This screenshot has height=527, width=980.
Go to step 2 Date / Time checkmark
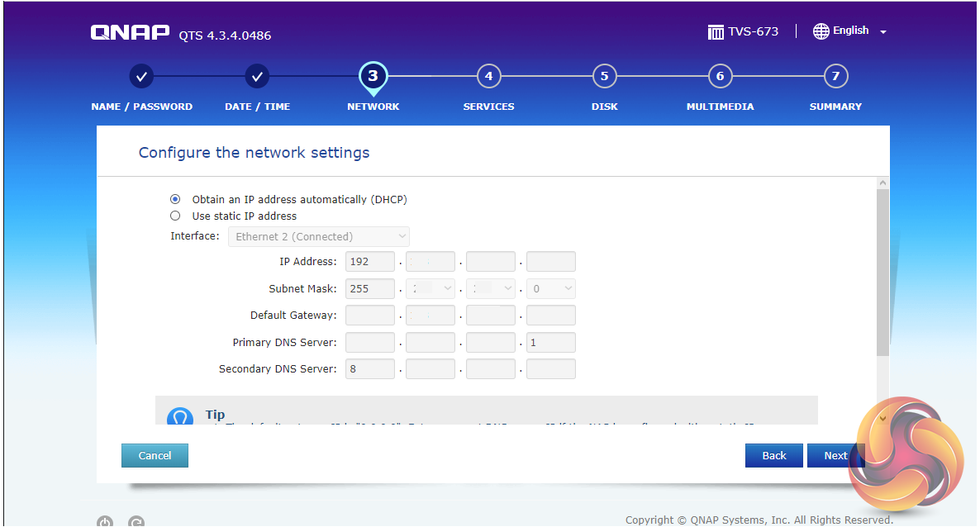pos(257,77)
